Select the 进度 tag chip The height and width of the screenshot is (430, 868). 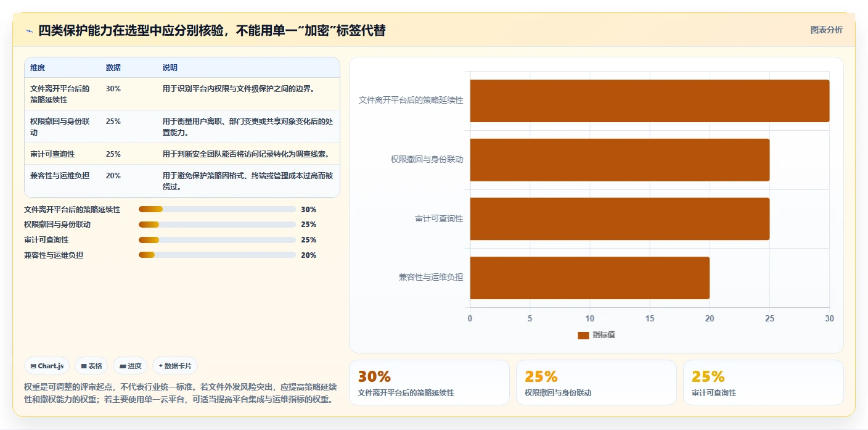point(130,366)
